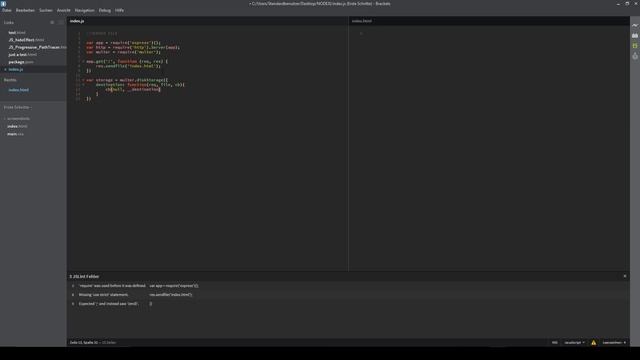Collapse the app.get function fold arrow
This screenshot has width=640, height=360.
pyautogui.click(x=83, y=61)
